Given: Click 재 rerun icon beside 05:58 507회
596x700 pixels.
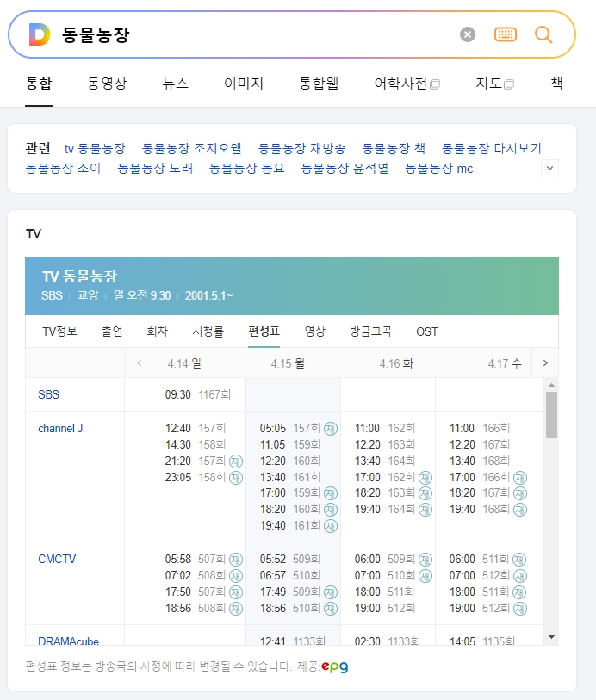Looking at the screenshot, I should click(236, 560).
